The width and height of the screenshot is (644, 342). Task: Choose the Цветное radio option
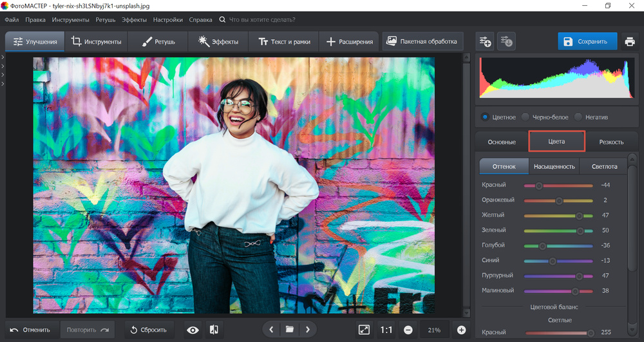coord(485,117)
